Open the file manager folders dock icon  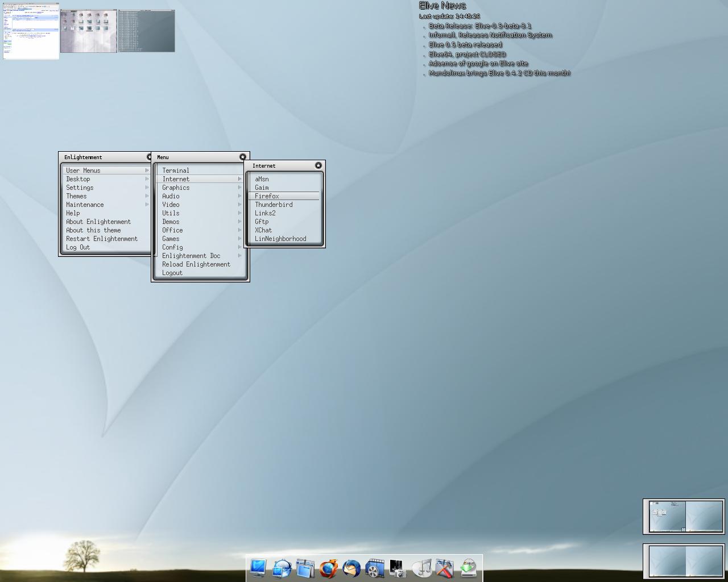305,568
